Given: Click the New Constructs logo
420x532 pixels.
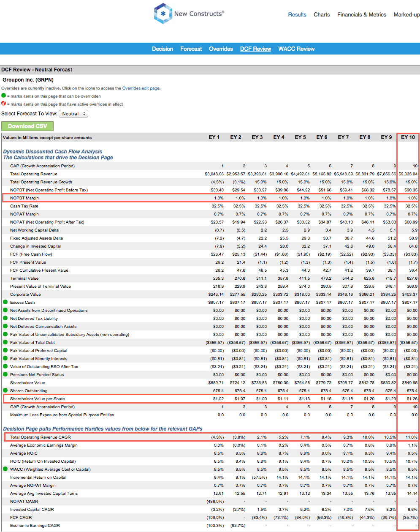Looking at the screenshot, I should [189, 14].
